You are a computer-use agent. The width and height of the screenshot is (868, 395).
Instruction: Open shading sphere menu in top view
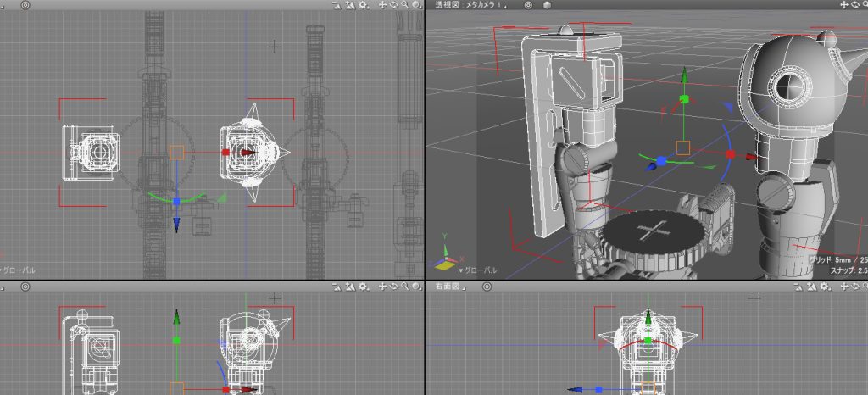(x=415, y=5)
